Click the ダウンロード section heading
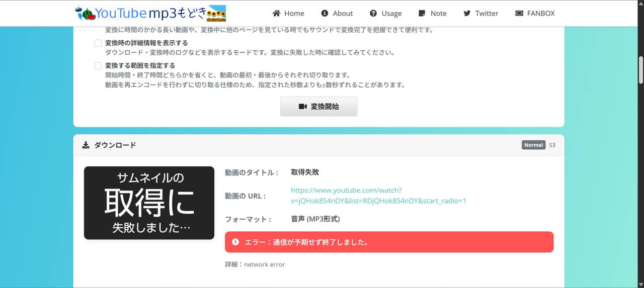The image size is (644, 288). [115, 145]
